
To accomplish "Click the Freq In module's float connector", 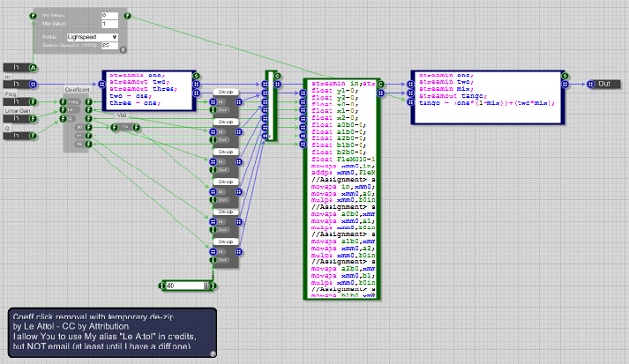I will [33, 102].
